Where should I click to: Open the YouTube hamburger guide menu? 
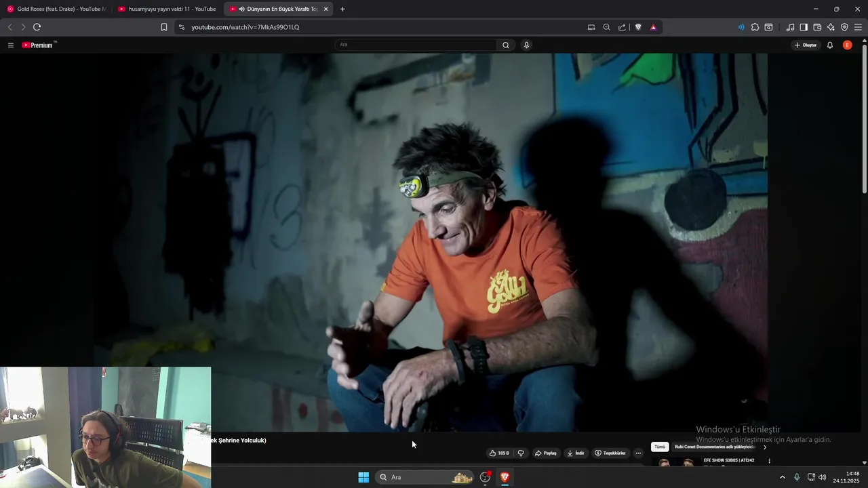(10, 45)
